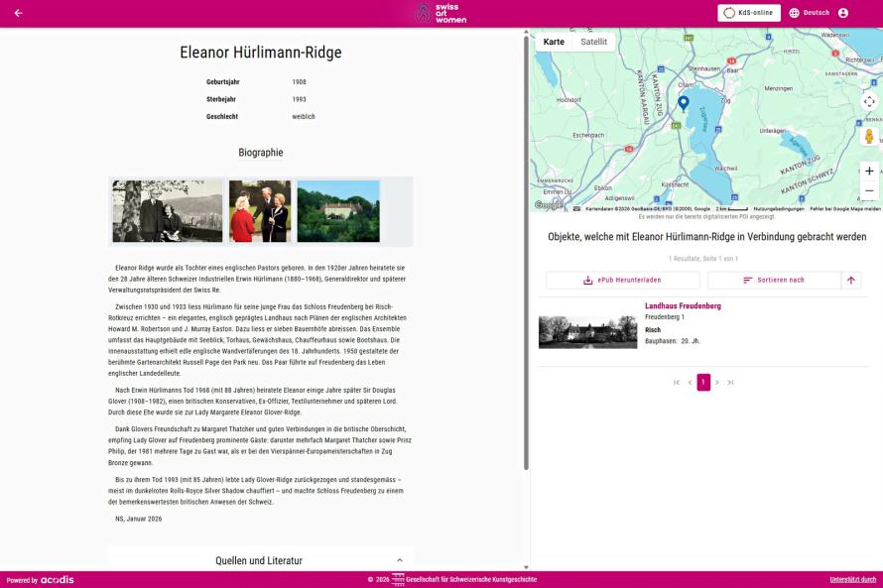Viewport: 883px width, 588px height.
Task: Select the Biographie heading
Action: pyautogui.click(x=261, y=153)
